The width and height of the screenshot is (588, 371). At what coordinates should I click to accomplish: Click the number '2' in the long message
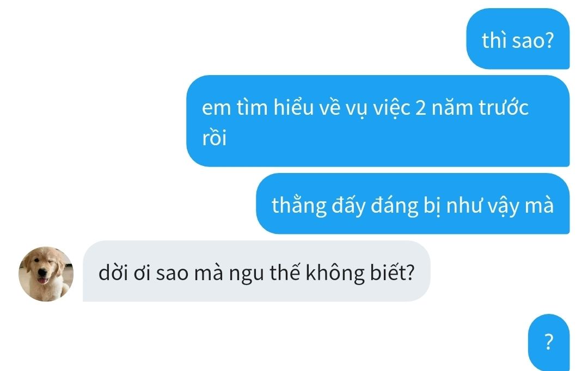click(421, 108)
